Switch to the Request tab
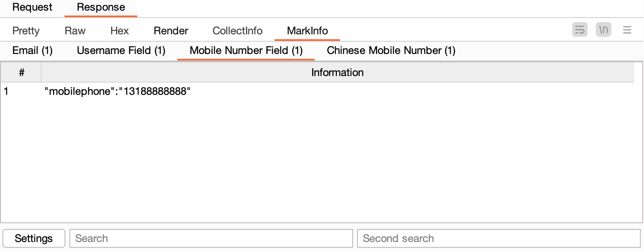The width and height of the screenshot is (644, 251). [x=32, y=7]
